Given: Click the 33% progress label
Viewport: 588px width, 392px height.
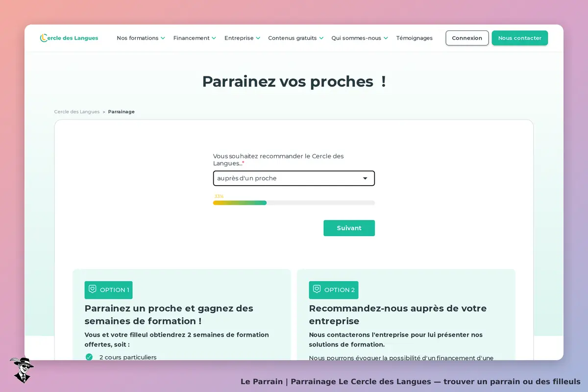Looking at the screenshot, I should click(x=219, y=196).
